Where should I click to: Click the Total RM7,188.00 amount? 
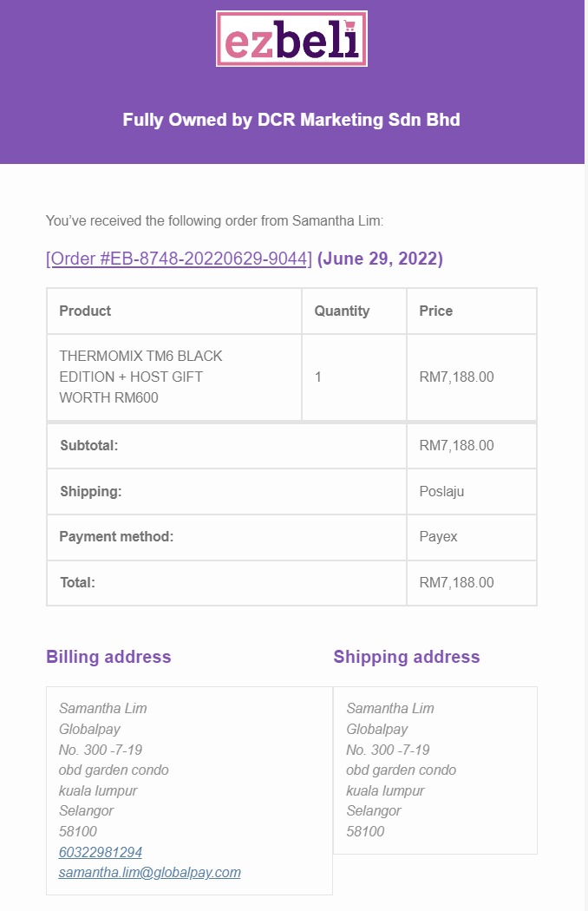click(457, 582)
